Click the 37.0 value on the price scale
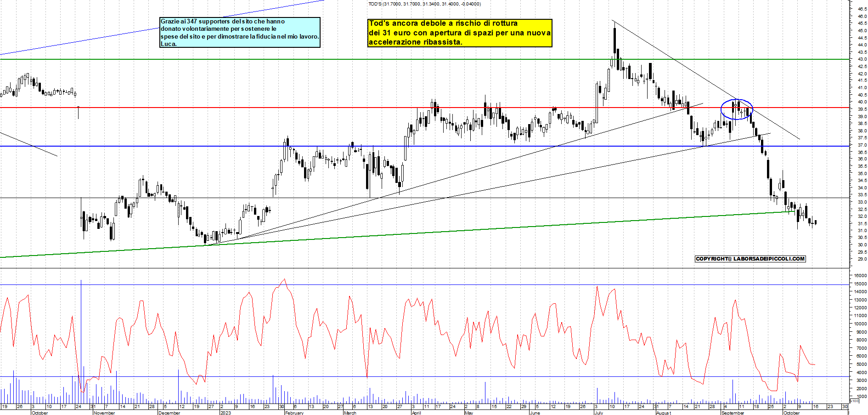 (x=862, y=145)
